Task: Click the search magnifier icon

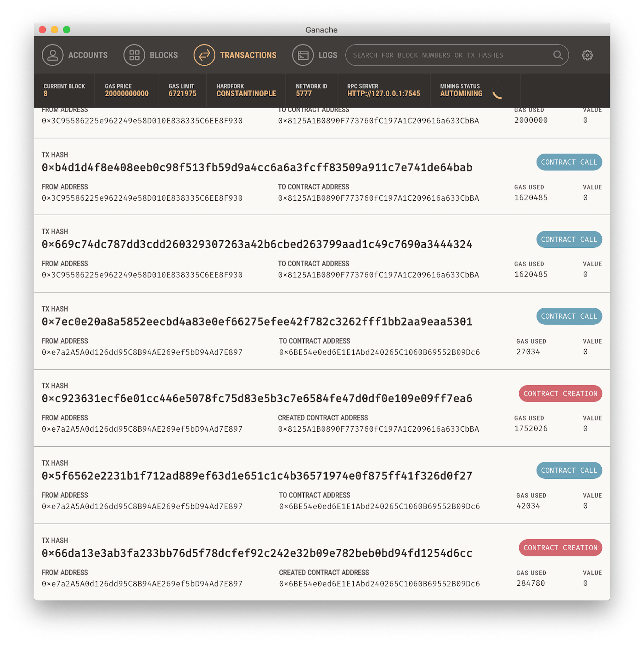Action: 558,55
